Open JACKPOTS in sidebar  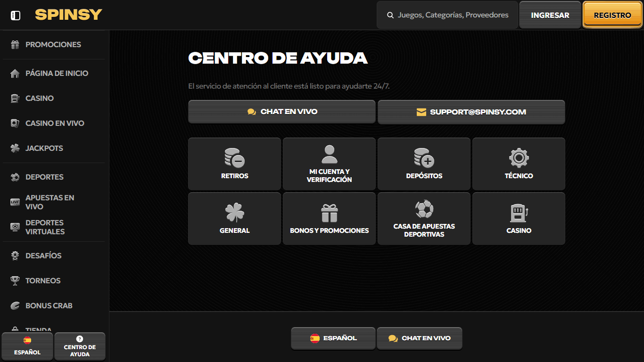[x=44, y=148]
